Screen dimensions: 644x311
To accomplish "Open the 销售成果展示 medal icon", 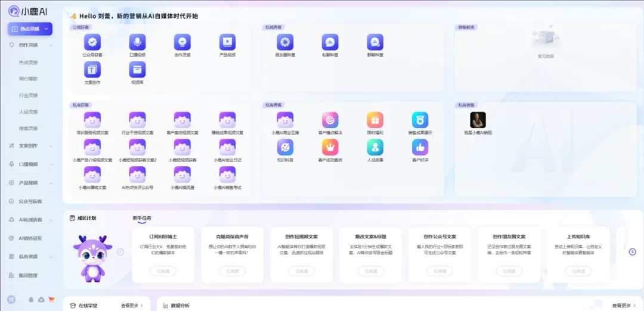I will tap(420, 120).
